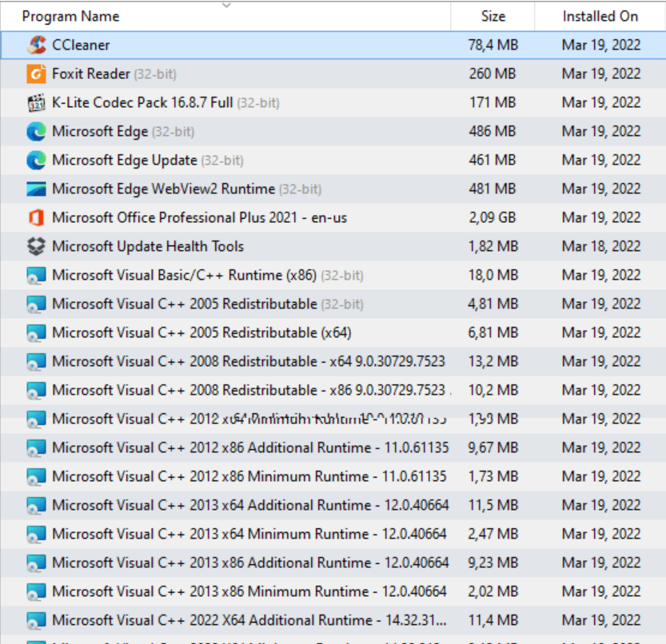
Task: Choose Visual C++ 2013 x64 Minimum Runtime name
Action: (249, 534)
